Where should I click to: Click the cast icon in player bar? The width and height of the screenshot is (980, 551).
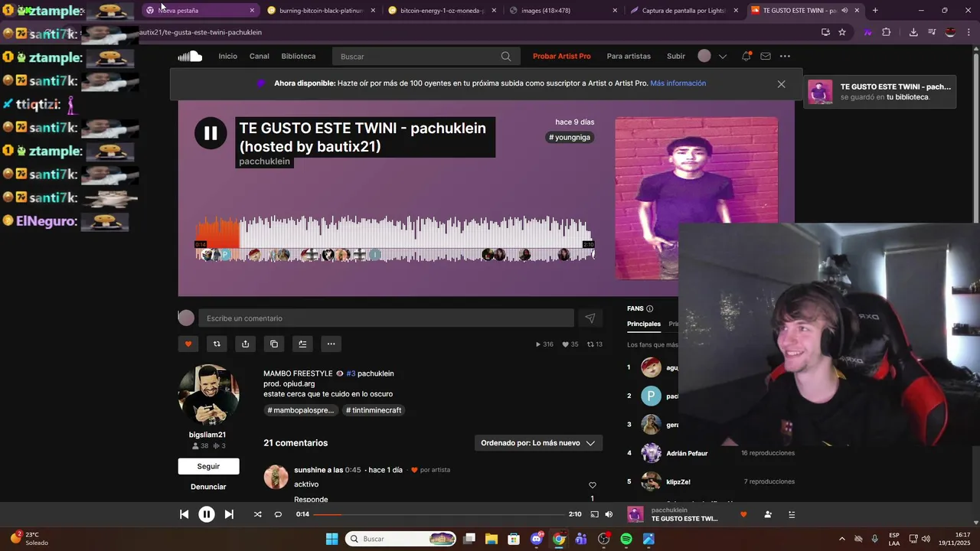pos(596,514)
